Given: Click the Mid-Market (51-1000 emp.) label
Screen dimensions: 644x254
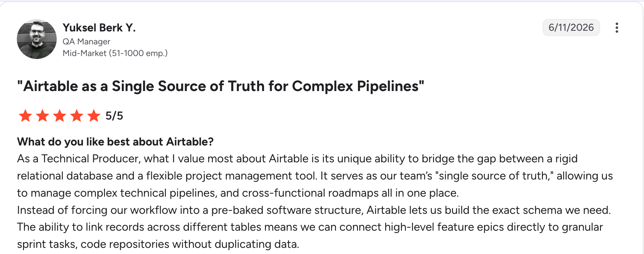Looking at the screenshot, I should point(115,53).
